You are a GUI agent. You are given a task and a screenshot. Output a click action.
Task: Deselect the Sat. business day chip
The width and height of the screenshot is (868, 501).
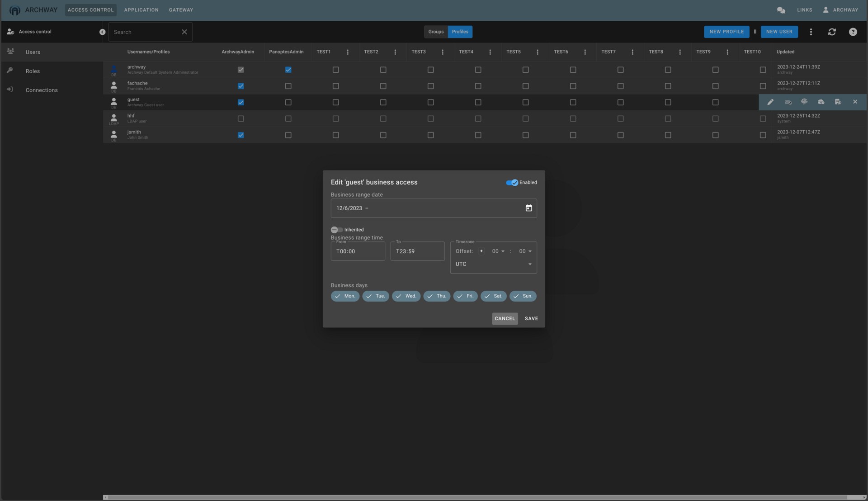pyautogui.click(x=493, y=296)
